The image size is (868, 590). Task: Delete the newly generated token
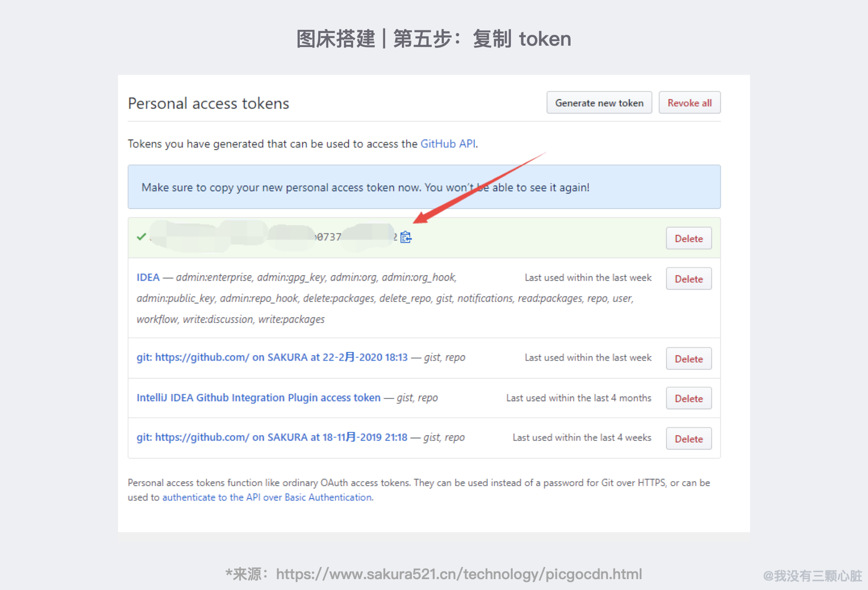point(688,238)
